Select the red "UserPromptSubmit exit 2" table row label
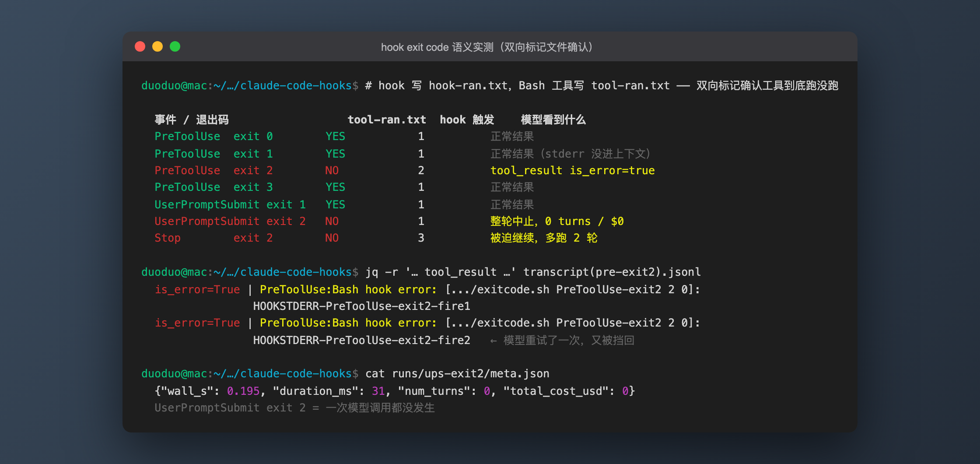The image size is (980, 464). [x=230, y=221]
